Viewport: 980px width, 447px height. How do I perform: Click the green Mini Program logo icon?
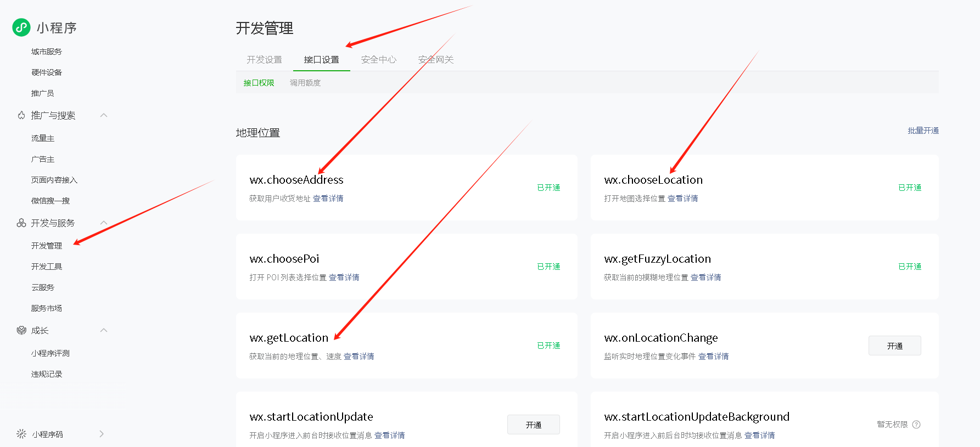pyautogui.click(x=21, y=27)
